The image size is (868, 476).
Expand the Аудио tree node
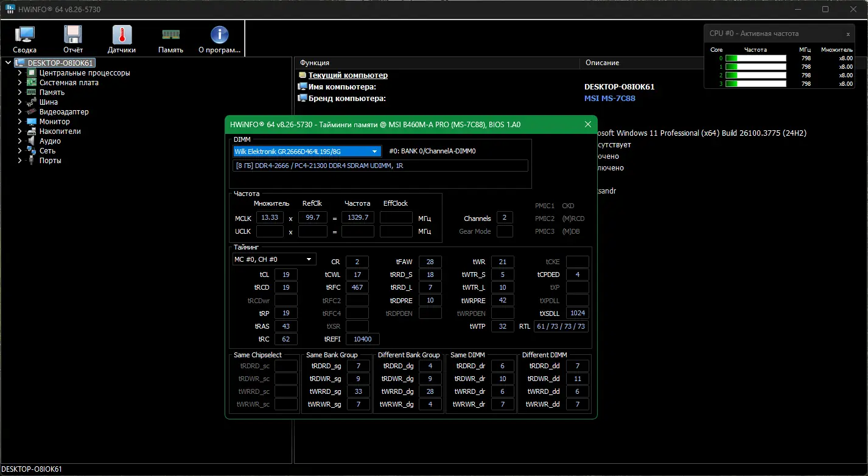[19, 141]
